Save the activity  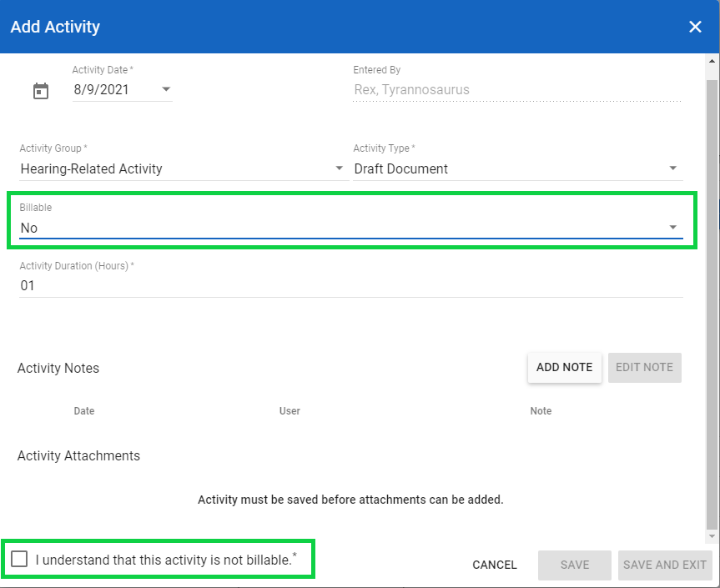click(x=574, y=565)
